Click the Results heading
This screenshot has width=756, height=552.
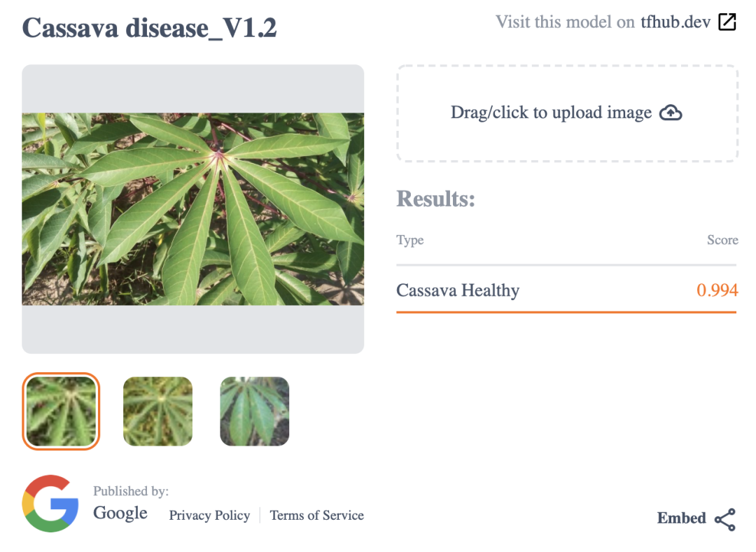[x=435, y=199]
